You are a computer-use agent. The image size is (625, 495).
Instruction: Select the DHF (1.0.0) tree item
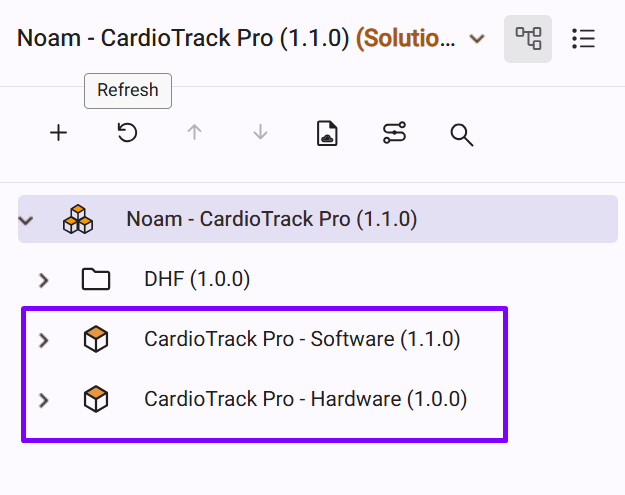(x=197, y=279)
